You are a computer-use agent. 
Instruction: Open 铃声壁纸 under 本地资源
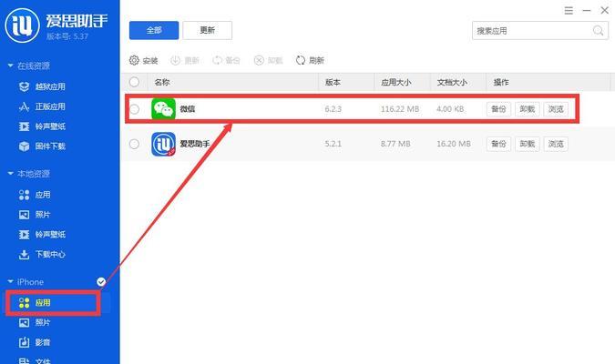click(42, 234)
